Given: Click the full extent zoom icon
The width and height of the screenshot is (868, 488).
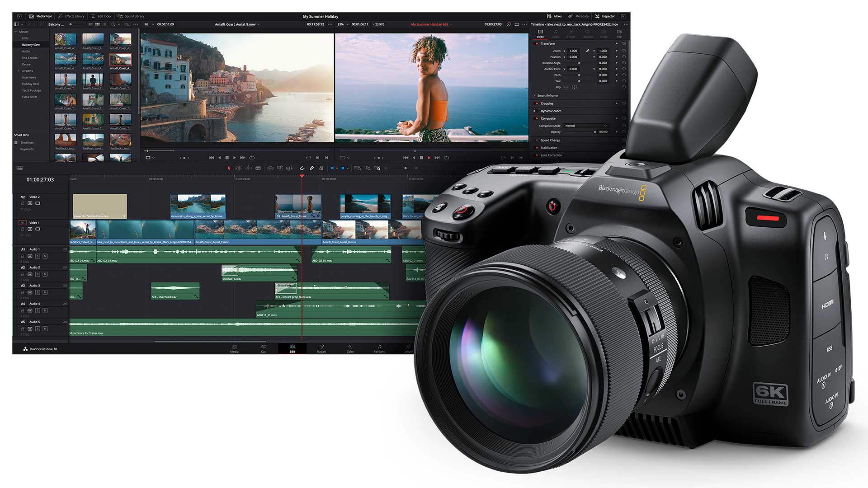Looking at the screenshot, I should tap(358, 168).
